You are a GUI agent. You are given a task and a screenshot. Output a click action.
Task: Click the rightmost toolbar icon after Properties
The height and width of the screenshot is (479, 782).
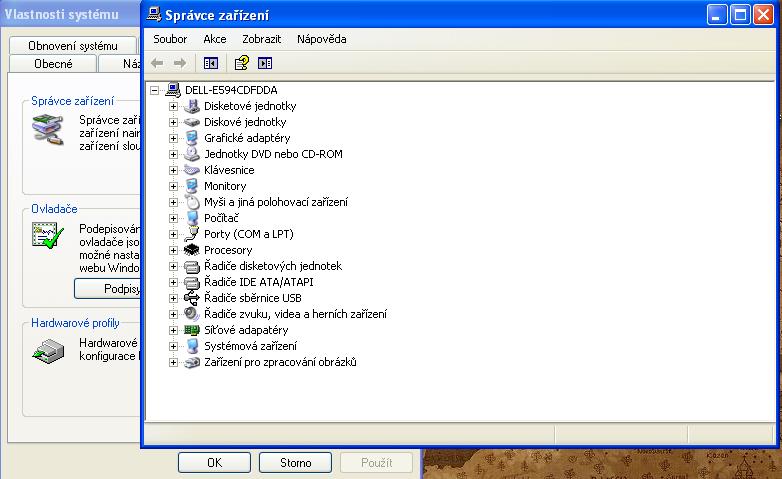click(265, 63)
